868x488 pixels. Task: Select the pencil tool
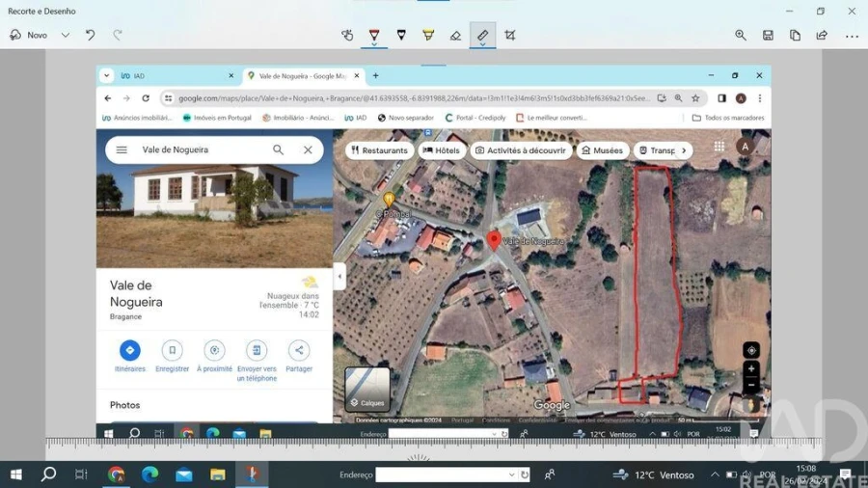(x=401, y=36)
